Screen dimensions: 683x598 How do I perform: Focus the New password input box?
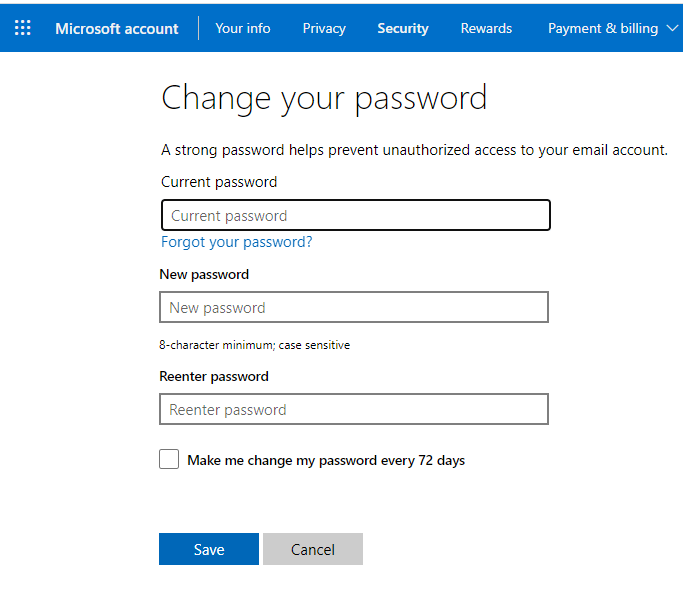(354, 307)
